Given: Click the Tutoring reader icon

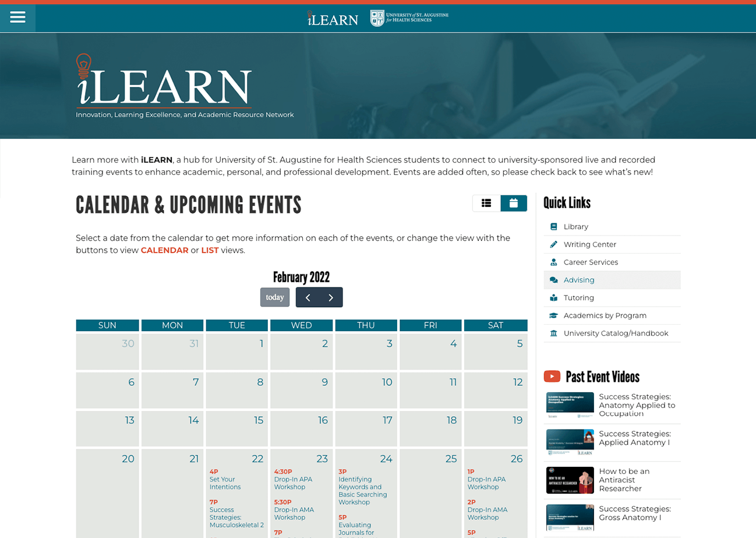Looking at the screenshot, I should coord(554,298).
